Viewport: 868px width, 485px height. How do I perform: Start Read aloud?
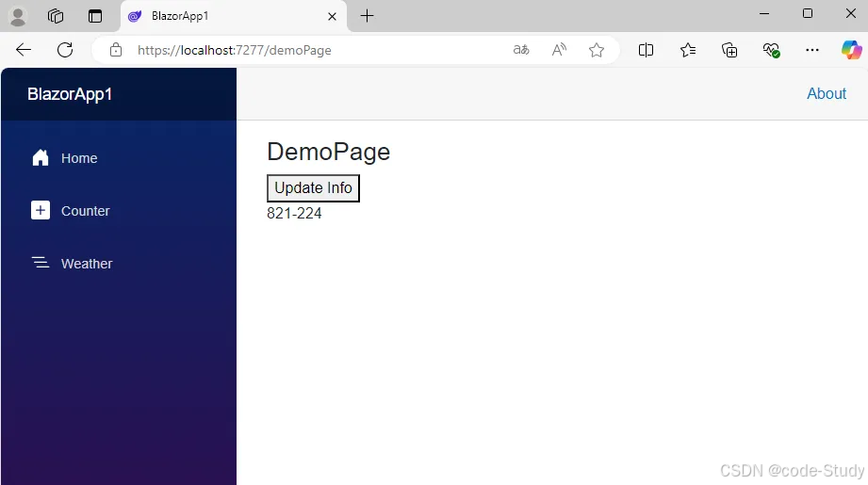pos(559,50)
